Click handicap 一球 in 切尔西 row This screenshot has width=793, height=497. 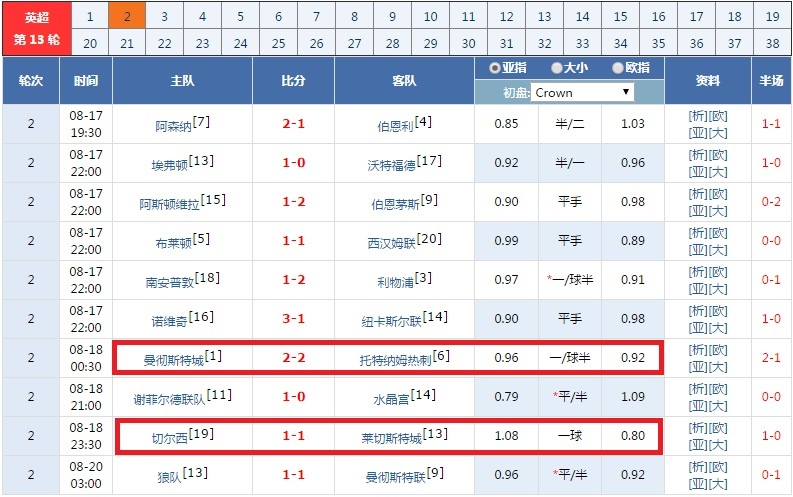pos(569,435)
